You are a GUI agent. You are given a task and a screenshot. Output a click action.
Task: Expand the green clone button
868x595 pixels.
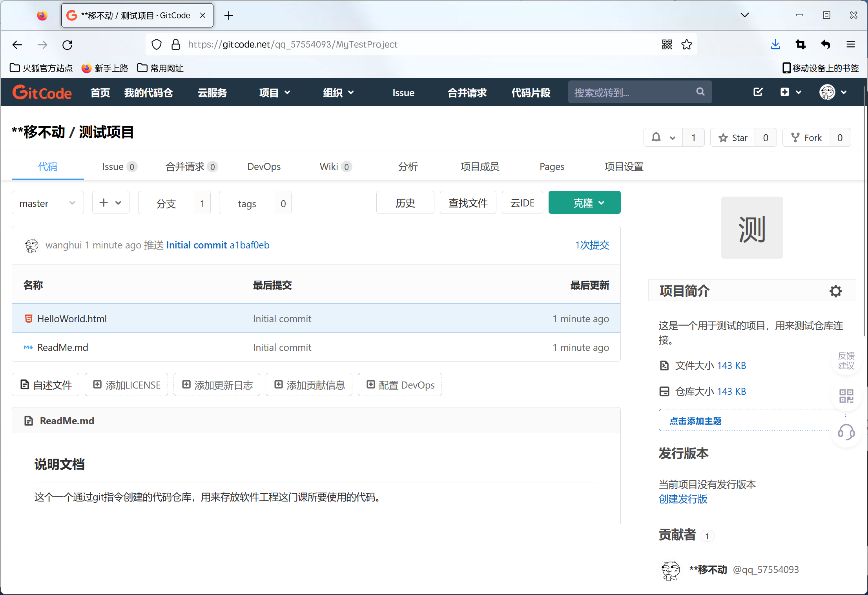[584, 203]
